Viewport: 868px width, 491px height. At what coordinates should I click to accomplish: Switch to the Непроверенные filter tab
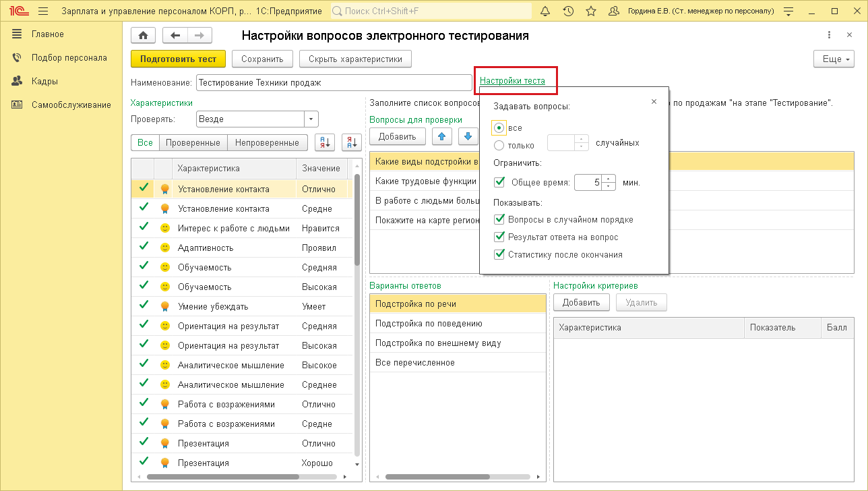pyautogui.click(x=268, y=143)
